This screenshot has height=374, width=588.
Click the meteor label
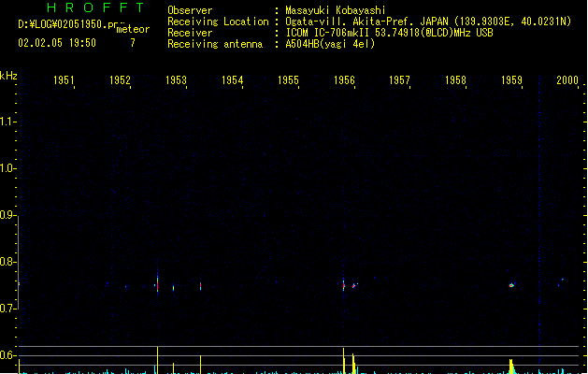[133, 29]
